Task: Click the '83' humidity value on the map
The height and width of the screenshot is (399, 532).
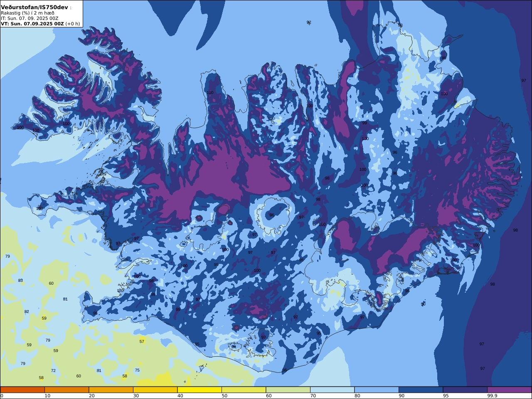Action: [x=20, y=281]
